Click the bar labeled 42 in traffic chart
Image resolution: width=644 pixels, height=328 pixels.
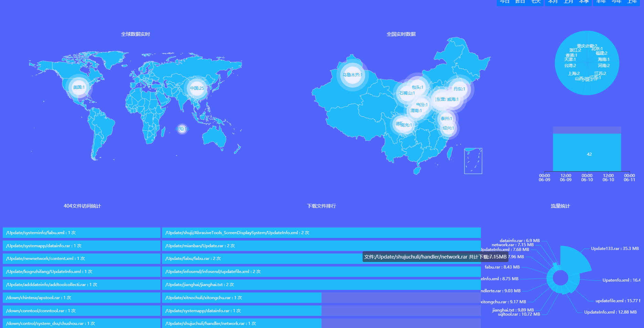coord(587,152)
